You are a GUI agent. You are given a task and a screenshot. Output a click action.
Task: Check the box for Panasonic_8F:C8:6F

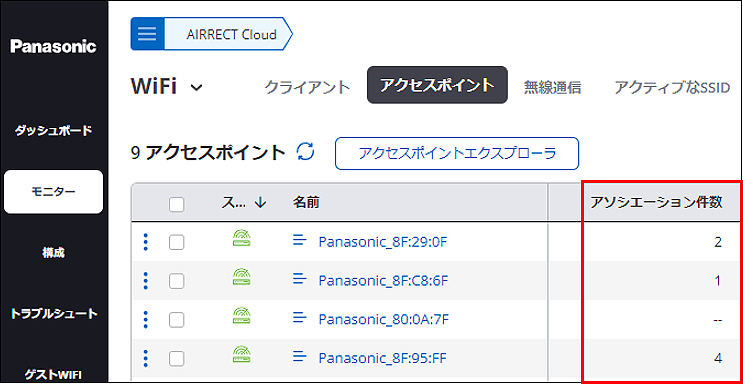tap(177, 282)
